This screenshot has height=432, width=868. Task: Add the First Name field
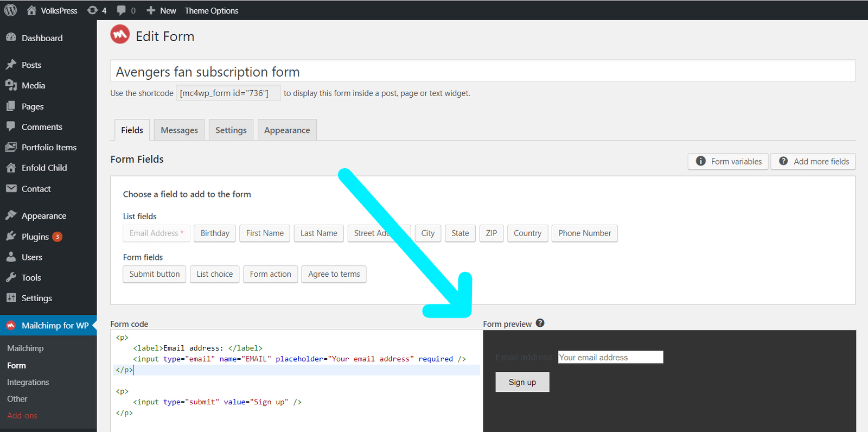265,233
